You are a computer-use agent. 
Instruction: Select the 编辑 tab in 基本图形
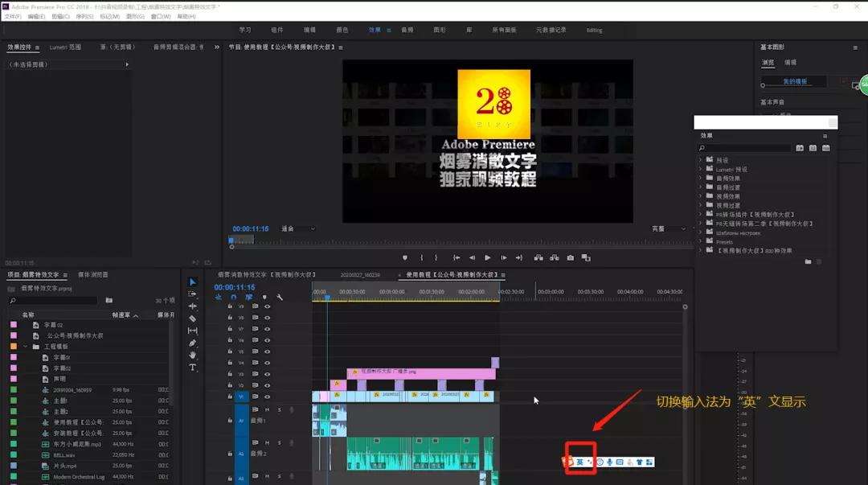tap(791, 62)
